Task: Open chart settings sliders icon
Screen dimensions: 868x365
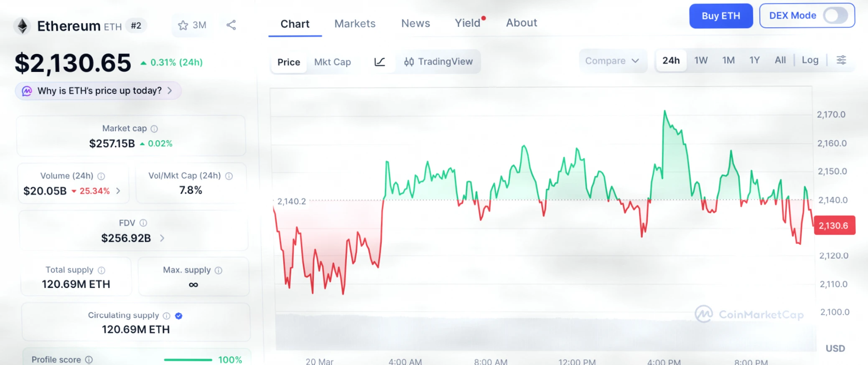Action: (841, 60)
